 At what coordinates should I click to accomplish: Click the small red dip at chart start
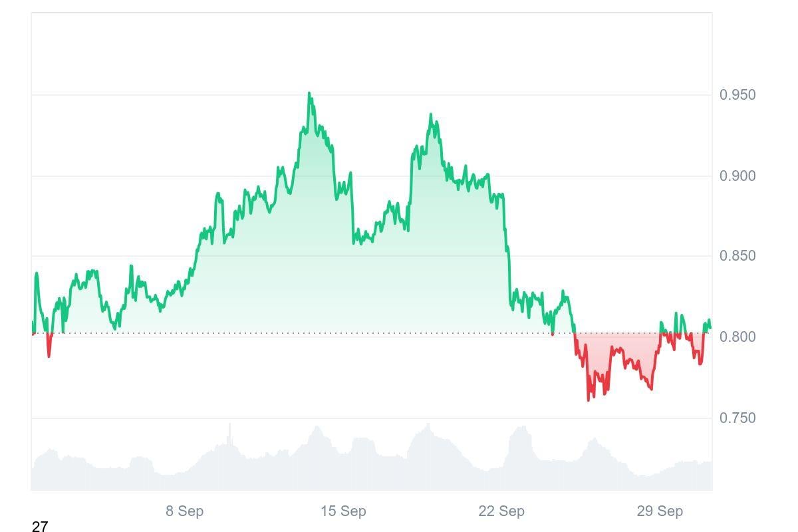(x=49, y=356)
